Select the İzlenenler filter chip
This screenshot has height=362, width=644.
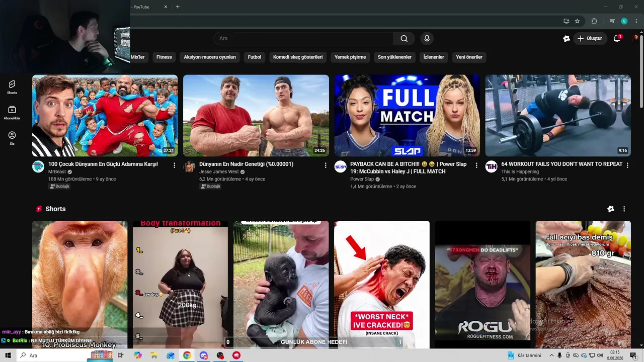[x=434, y=57]
